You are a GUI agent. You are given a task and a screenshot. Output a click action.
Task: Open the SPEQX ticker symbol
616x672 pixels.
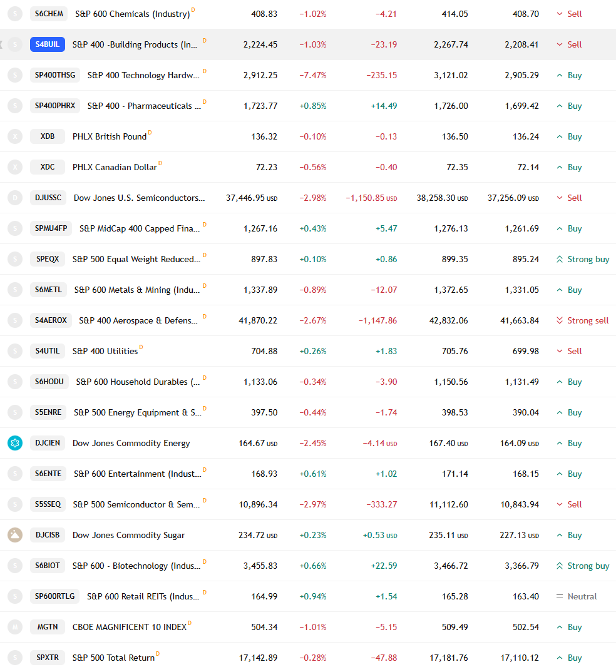(x=48, y=259)
